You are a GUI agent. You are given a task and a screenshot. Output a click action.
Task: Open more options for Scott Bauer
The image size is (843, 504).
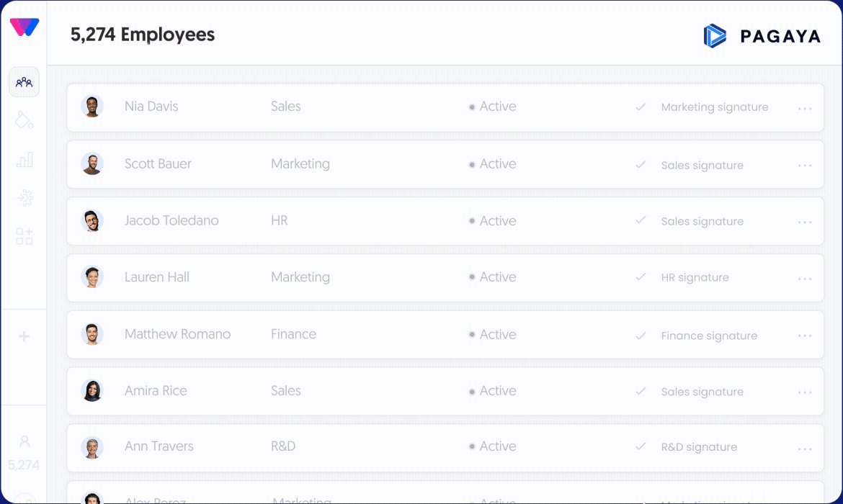[805, 166]
